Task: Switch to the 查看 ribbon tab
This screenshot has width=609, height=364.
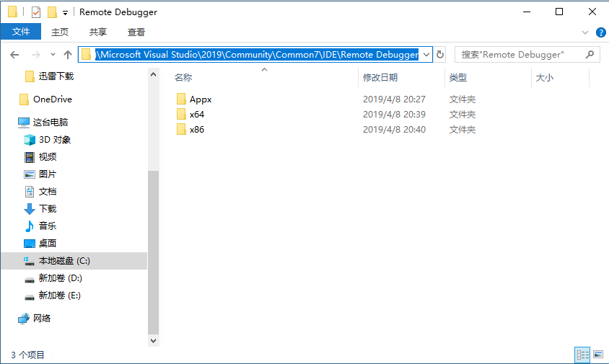Action: (136, 32)
